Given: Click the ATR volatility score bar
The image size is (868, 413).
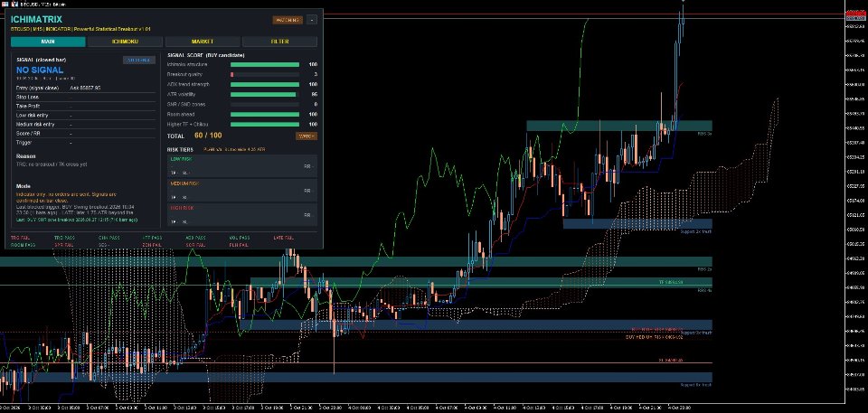Looking at the screenshot, I should pyautogui.click(x=265, y=95).
